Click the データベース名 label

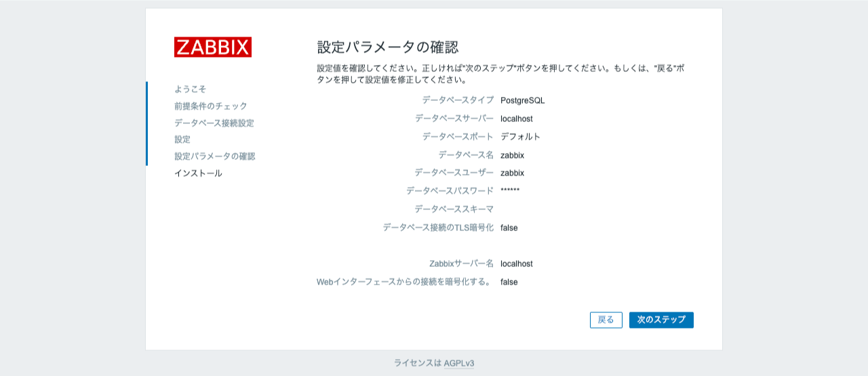[x=466, y=154]
